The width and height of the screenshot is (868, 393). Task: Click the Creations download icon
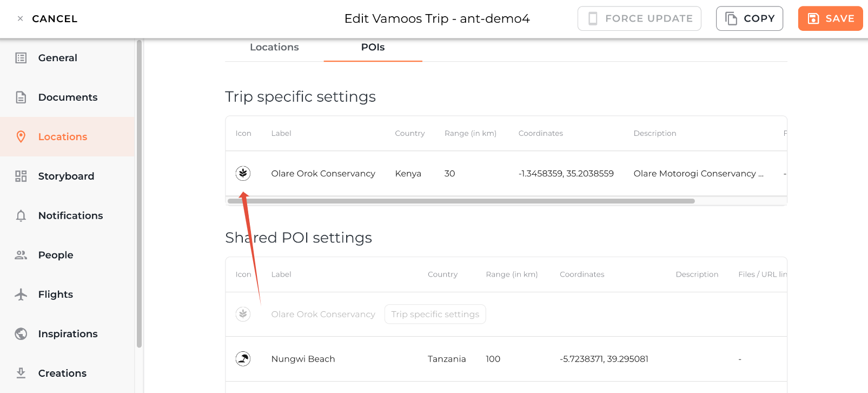point(21,373)
